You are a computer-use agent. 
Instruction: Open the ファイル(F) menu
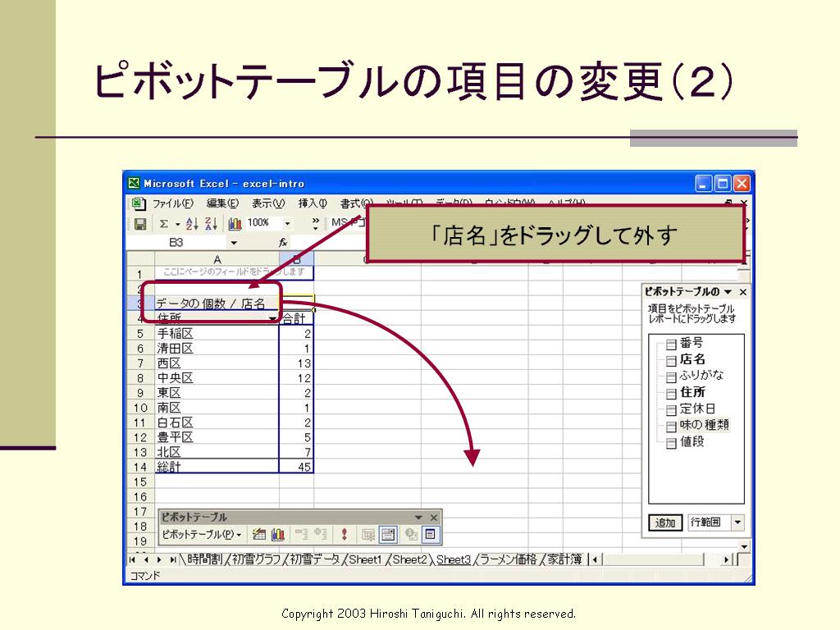coord(172,203)
